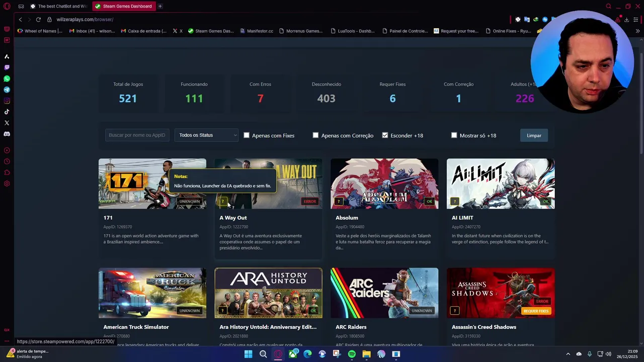
Task: Enable the Apenas com Correção checkbox
Action: 315,135
